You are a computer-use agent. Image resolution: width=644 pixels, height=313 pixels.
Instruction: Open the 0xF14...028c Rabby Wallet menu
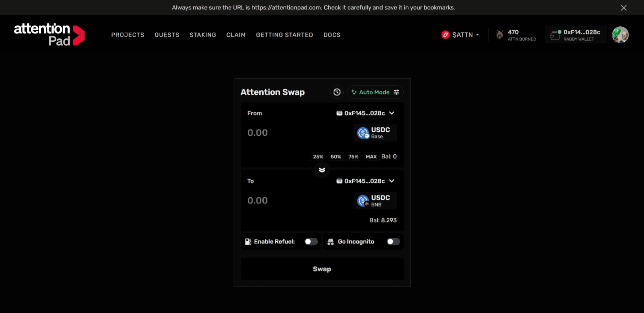(x=576, y=35)
